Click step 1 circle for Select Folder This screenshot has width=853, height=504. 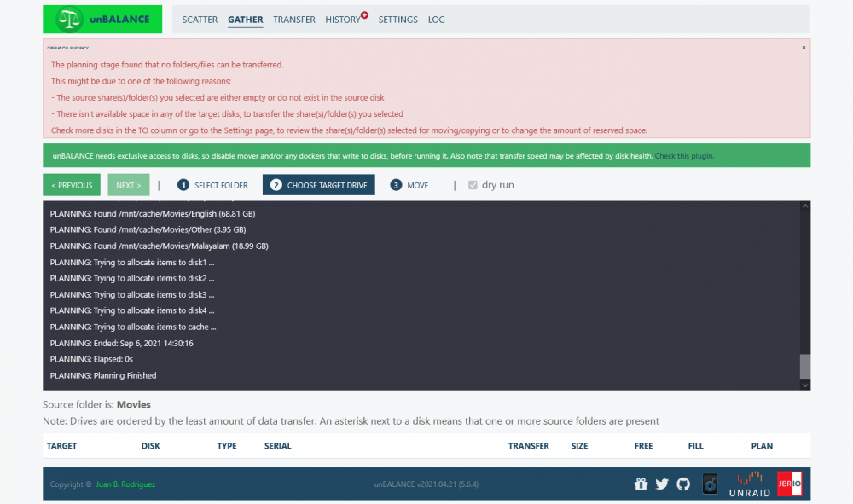tap(183, 185)
